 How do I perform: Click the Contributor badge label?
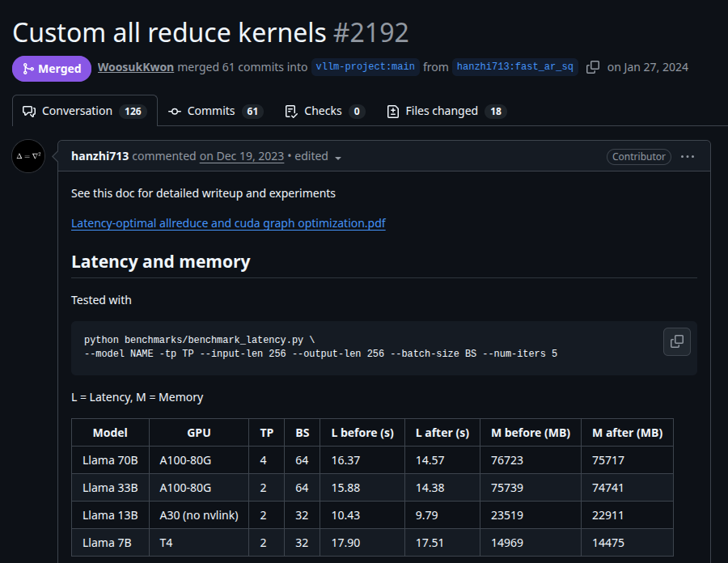638,157
